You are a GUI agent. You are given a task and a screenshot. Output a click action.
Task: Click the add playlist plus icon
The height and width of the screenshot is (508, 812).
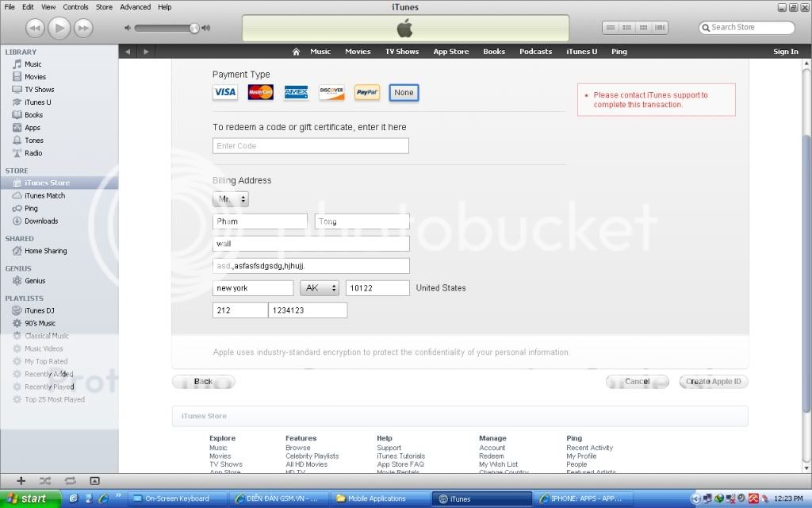coord(21,481)
